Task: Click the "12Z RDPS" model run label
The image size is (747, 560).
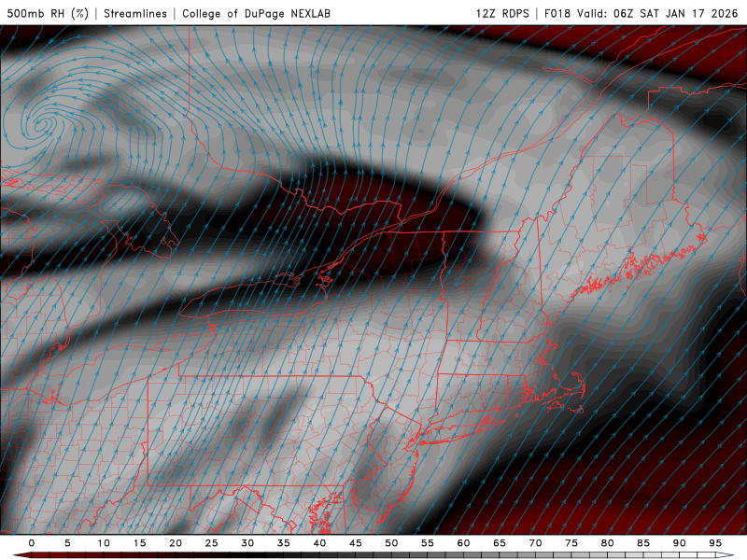Action: click(502, 13)
